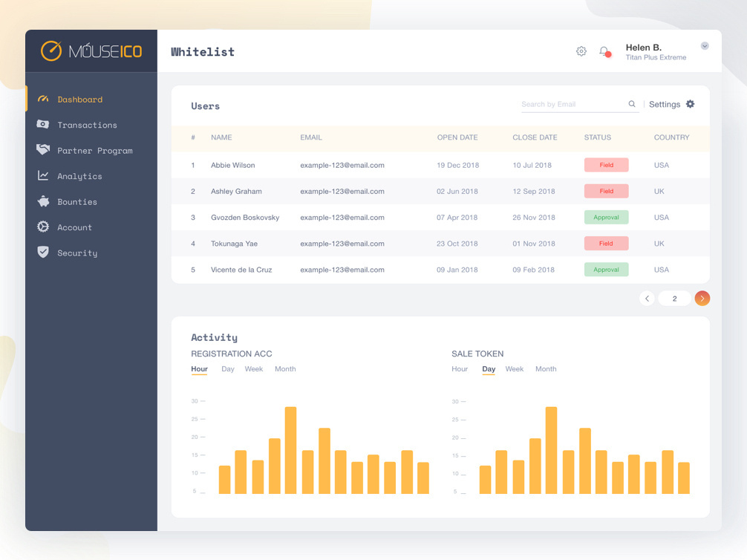This screenshot has width=747, height=560.
Task: Open header settings gear icon
Action: click(x=581, y=51)
